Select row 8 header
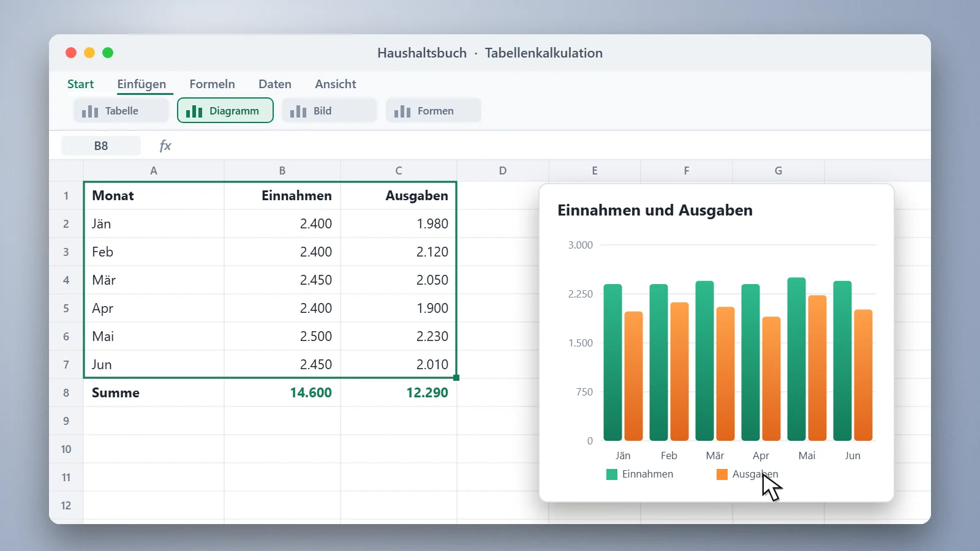 click(x=66, y=393)
